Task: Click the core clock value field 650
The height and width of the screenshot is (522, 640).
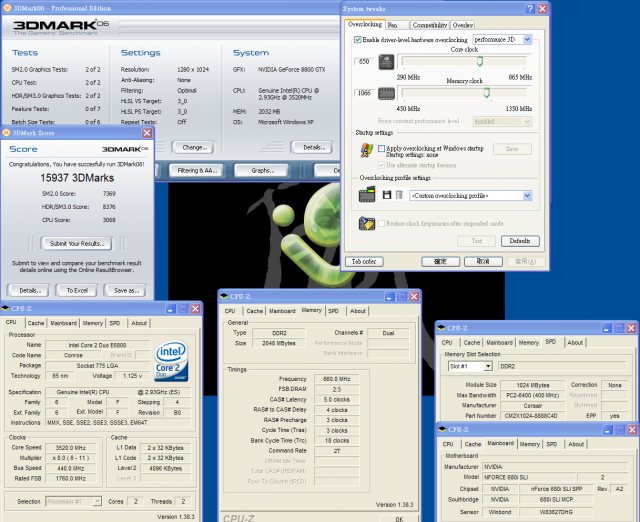Action: pyautogui.click(x=364, y=62)
